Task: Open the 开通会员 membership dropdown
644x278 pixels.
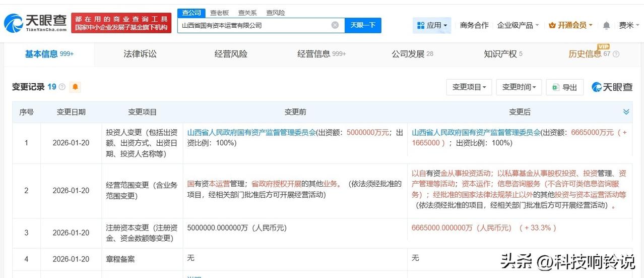Action: [570, 25]
